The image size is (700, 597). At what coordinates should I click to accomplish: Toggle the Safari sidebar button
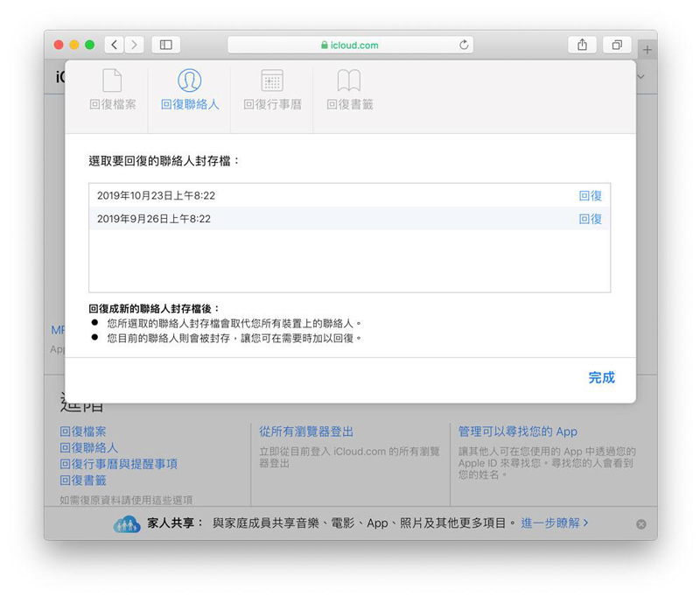165,45
